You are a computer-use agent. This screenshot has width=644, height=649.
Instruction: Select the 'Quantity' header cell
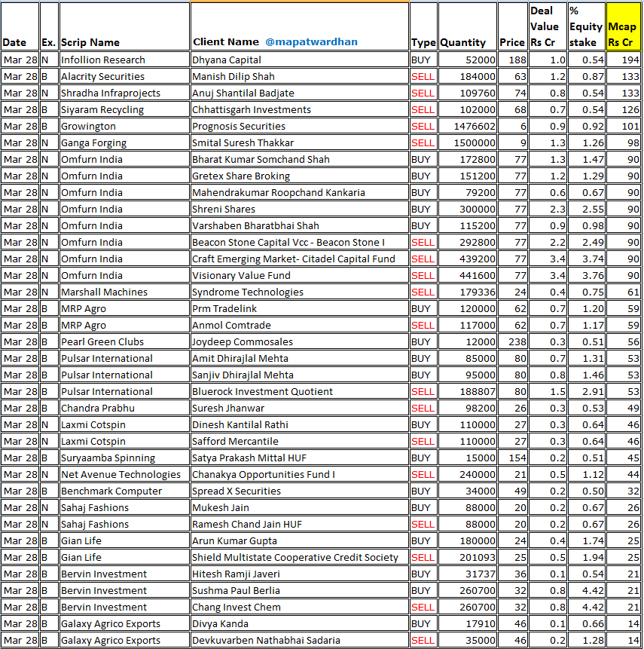[x=468, y=26]
